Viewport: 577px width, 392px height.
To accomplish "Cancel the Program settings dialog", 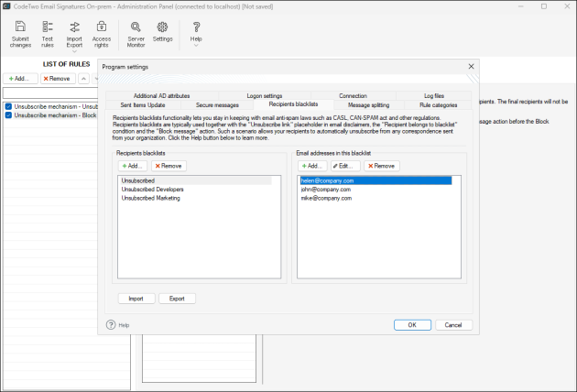I will pos(453,325).
